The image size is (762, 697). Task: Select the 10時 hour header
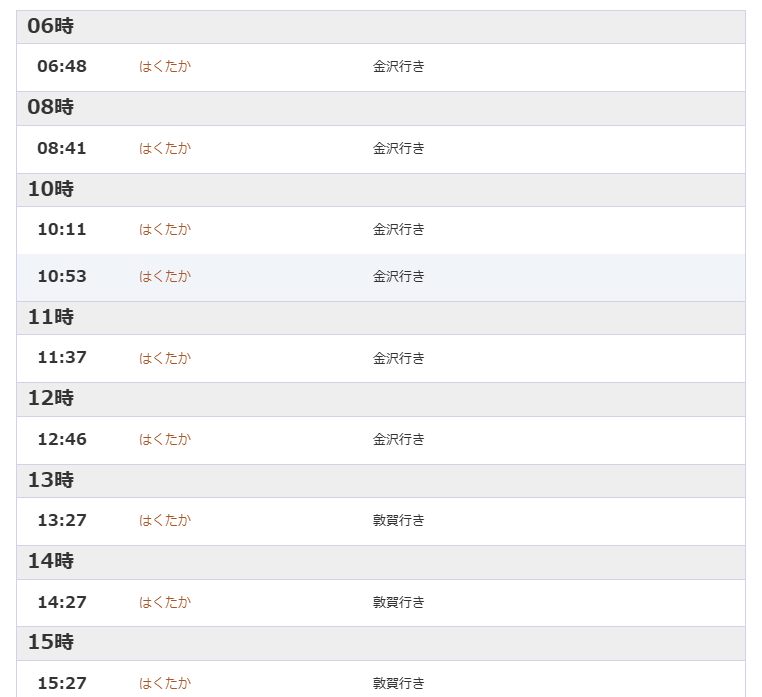click(51, 190)
